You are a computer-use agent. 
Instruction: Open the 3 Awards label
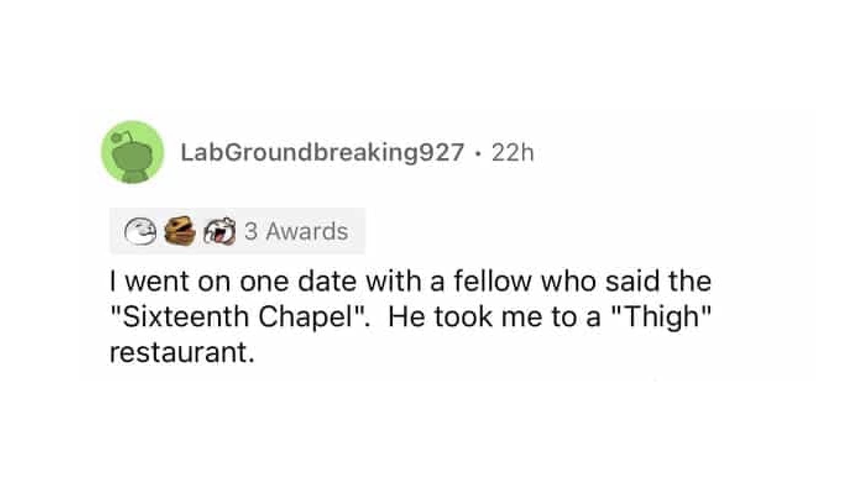296,232
